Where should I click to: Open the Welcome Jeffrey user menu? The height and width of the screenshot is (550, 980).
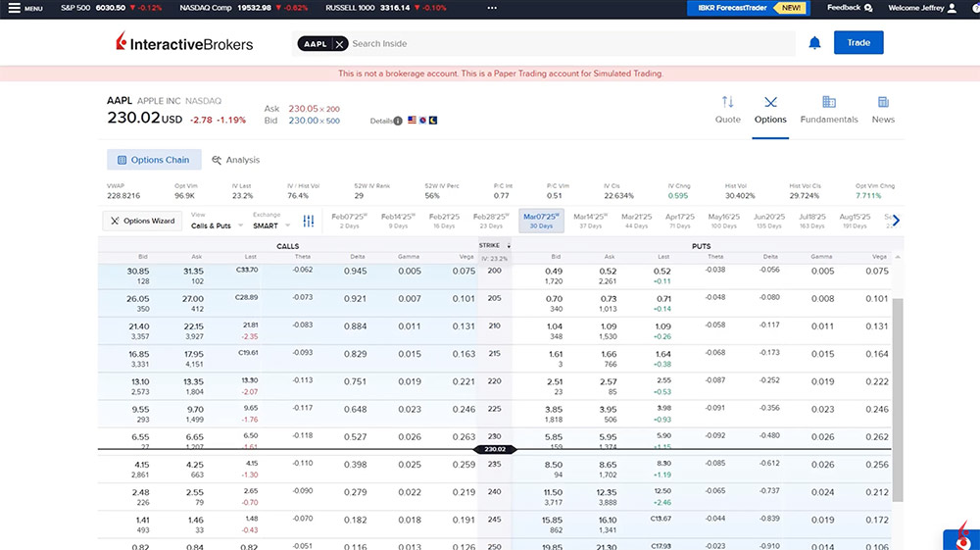(922, 8)
